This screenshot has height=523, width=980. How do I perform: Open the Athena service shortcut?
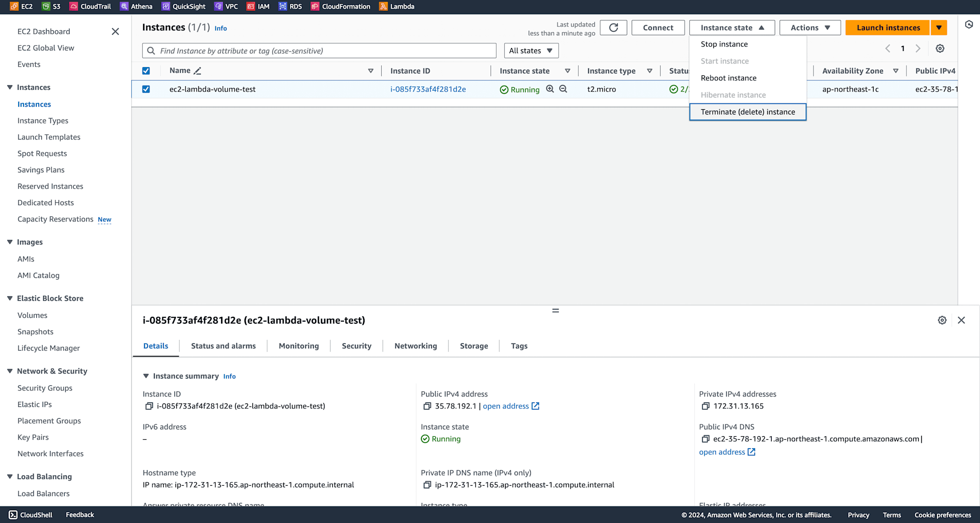coord(136,6)
